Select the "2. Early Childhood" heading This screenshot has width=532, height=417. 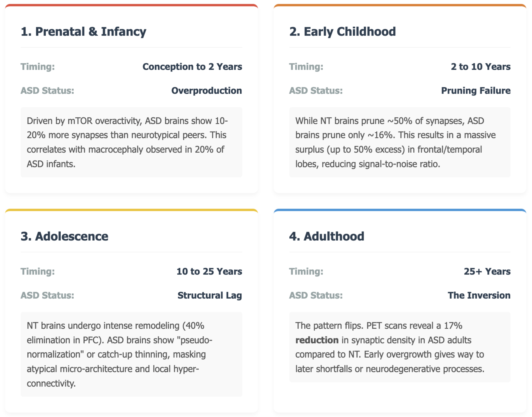[x=342, y=32]
